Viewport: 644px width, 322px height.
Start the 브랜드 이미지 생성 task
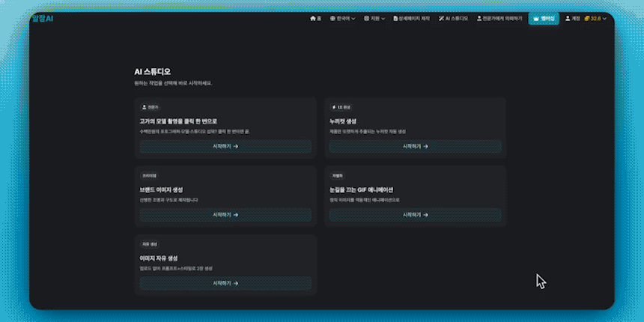tap(225, 215)
